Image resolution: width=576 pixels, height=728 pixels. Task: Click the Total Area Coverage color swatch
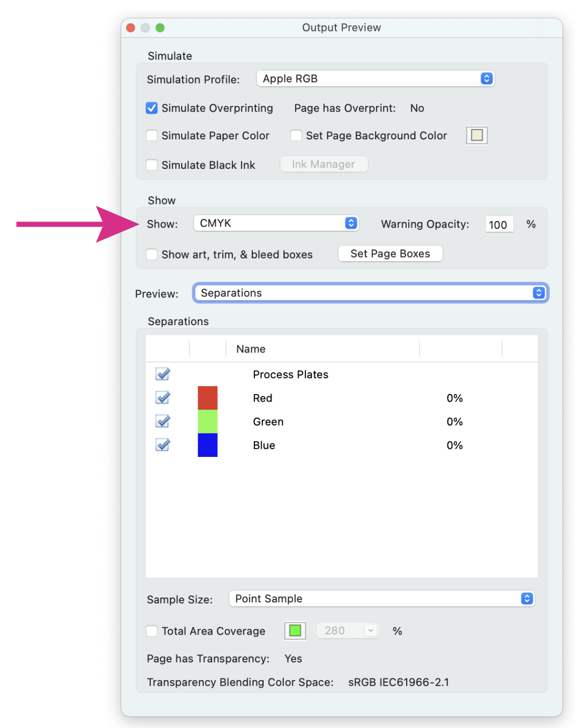[294, 630]
